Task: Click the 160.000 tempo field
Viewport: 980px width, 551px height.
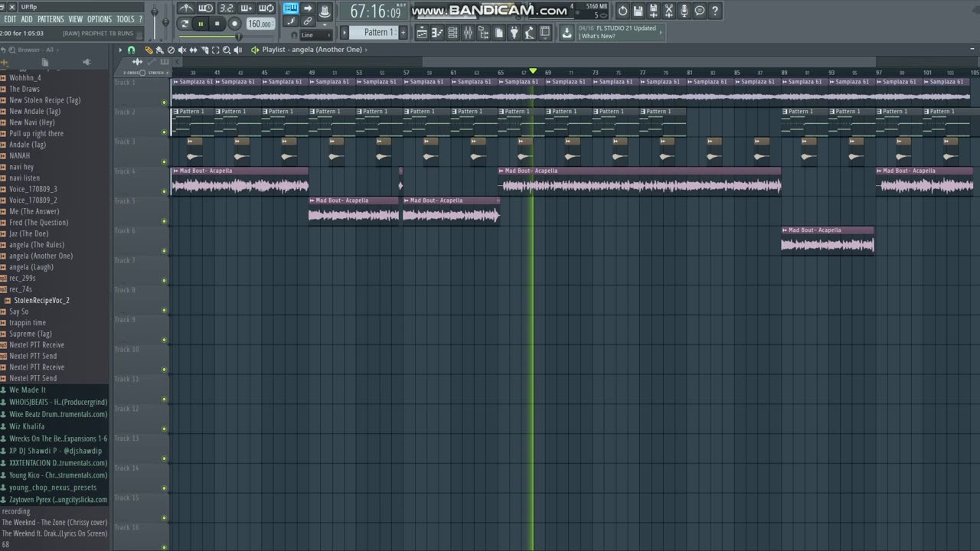Action: tap(260, 24)
